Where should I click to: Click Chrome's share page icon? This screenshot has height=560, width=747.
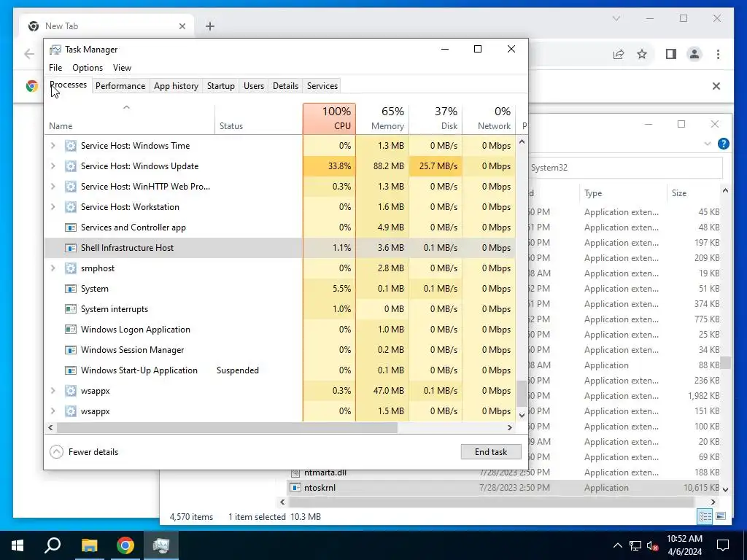pyautogui.click(x=619, y=54)
